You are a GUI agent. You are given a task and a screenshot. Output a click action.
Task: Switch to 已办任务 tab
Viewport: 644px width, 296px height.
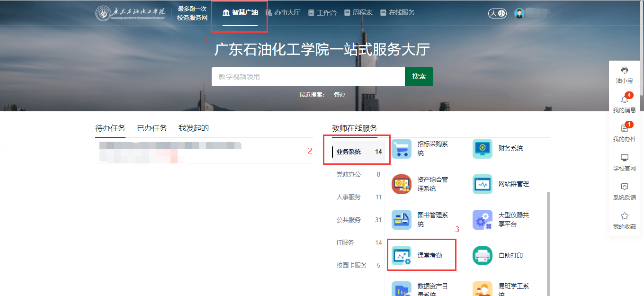(152, 128)
